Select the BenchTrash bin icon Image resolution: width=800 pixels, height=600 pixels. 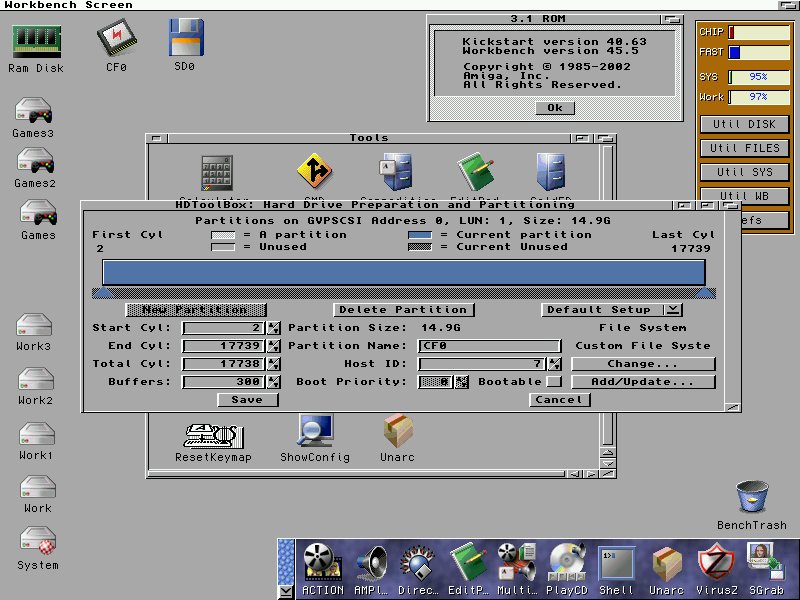click(752, 496)
